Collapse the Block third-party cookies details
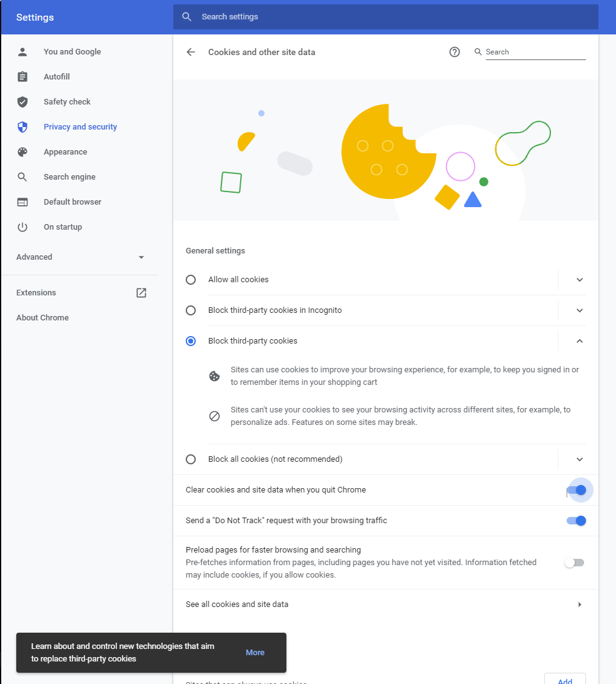The width and height of the screenshot is (616, 684). pyautogui.click(x=580, y=341)
